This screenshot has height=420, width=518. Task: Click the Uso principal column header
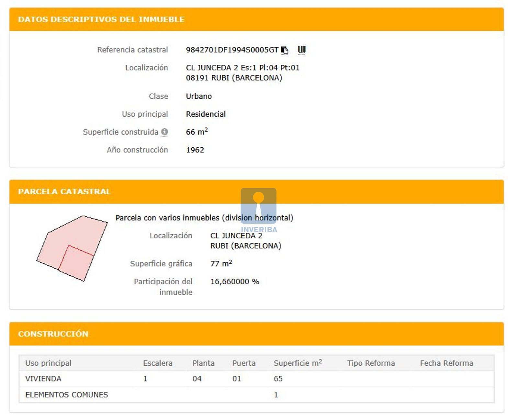point(48,363)
